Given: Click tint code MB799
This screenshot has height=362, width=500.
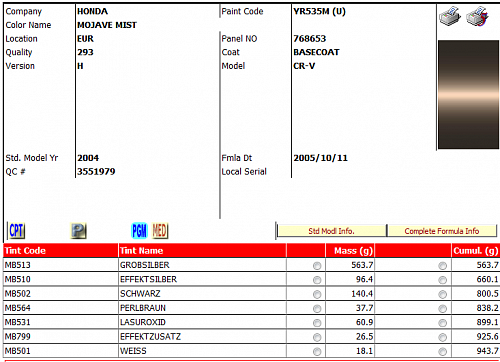Looking at the screenshot, I should coord(18,337).
